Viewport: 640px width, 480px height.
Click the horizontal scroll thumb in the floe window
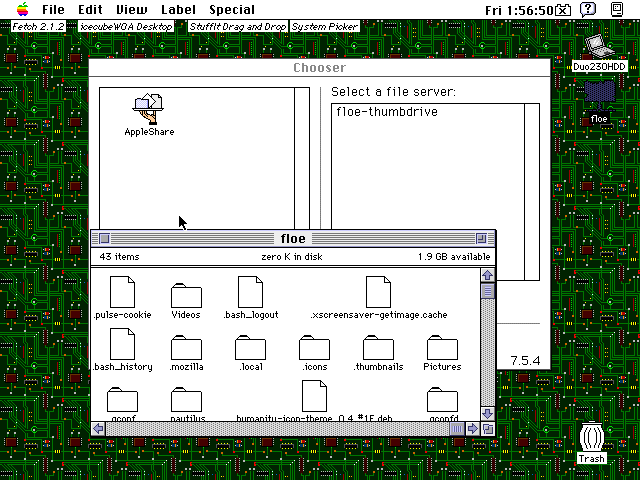click(x=457, y=429)
